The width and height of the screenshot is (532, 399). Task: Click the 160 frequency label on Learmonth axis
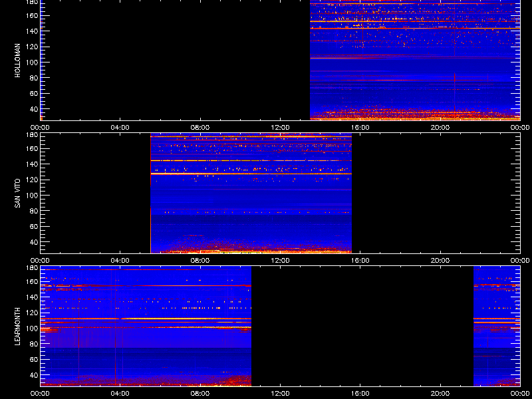pos(32,281)
